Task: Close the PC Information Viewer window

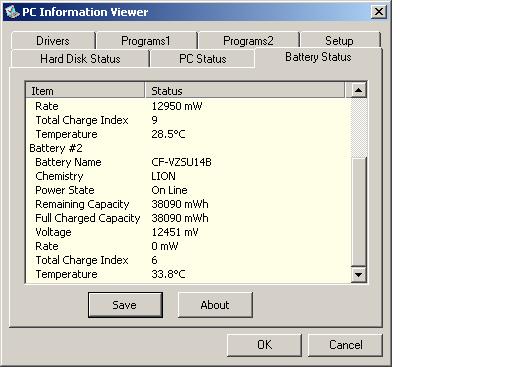Action: (379, 12)
